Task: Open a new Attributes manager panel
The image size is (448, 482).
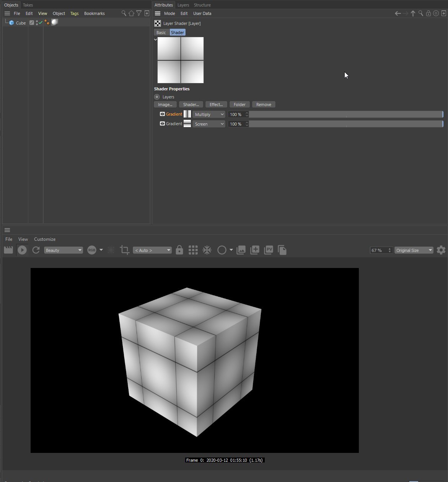Action: pyautogui.click(x=444, y=13)
